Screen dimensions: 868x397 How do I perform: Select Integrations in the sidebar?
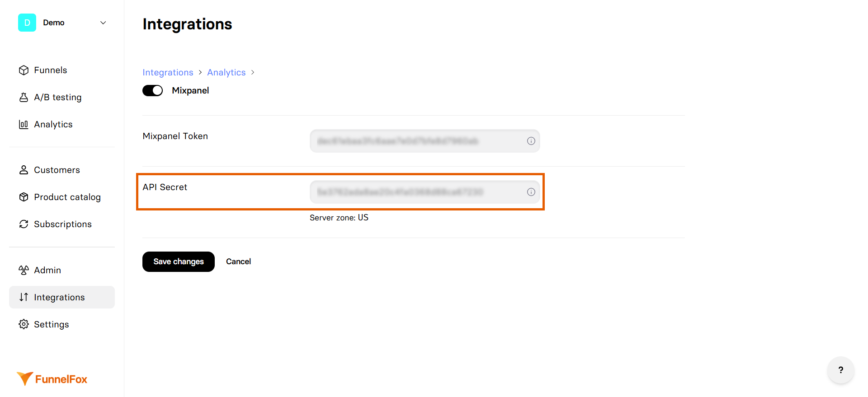tap(62, 297)
